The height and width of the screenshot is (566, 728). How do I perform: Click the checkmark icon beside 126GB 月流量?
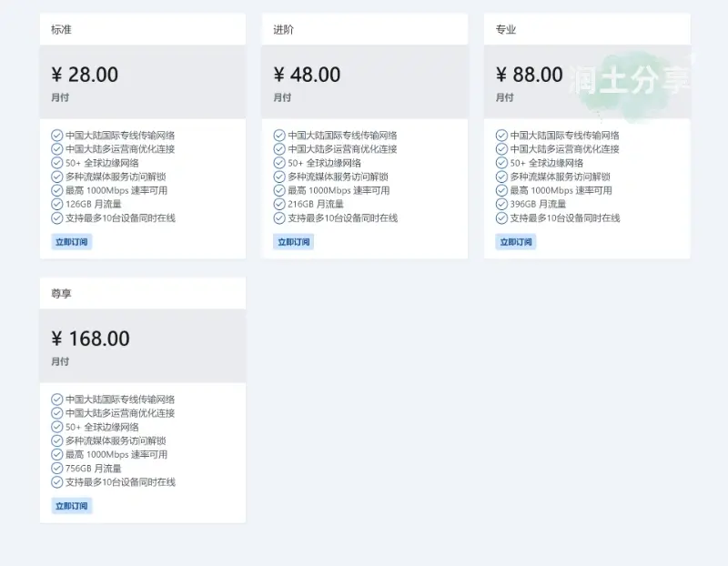tap(57, 205)
